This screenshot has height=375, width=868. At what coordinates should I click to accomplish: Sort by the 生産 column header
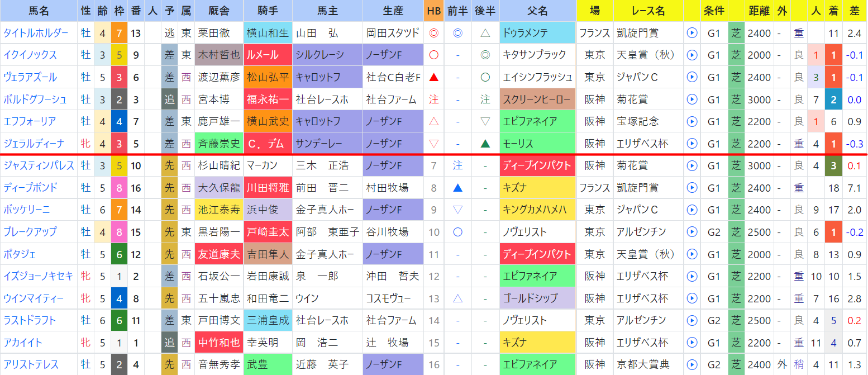pyautogui.click(x=393, y=11)
